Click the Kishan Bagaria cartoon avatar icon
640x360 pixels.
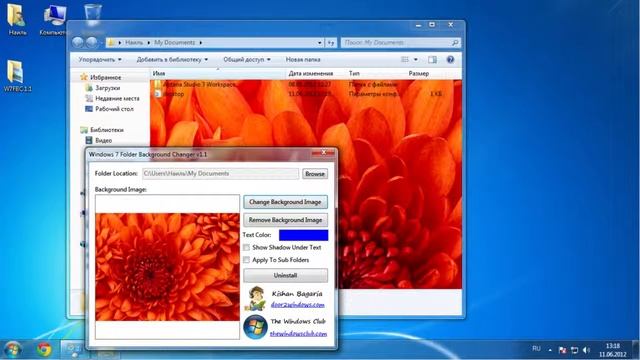[256, 299]
